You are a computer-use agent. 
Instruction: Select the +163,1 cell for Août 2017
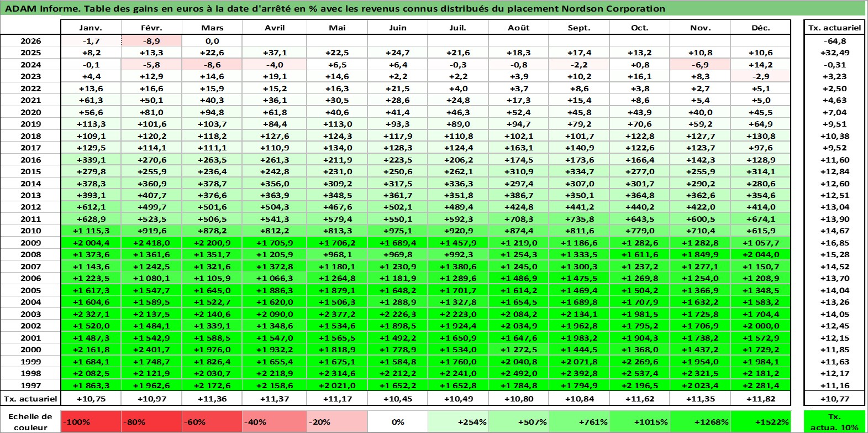pos(519,148)
